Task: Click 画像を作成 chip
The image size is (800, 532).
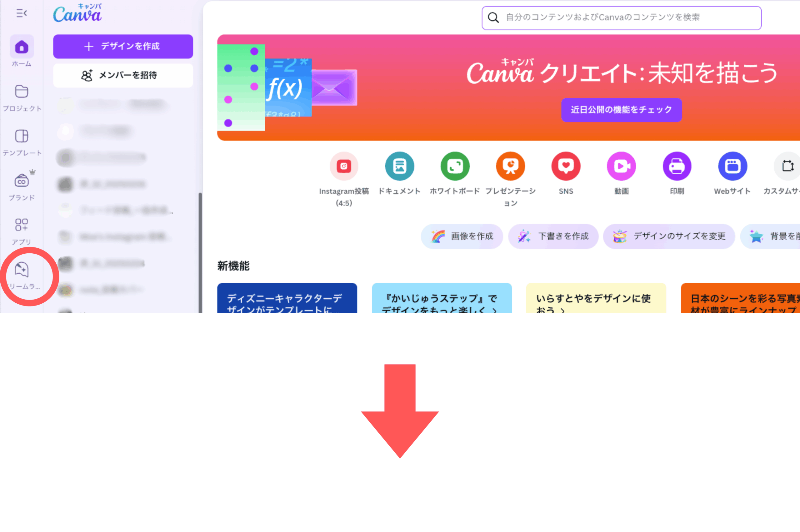Action: point(462,236)
